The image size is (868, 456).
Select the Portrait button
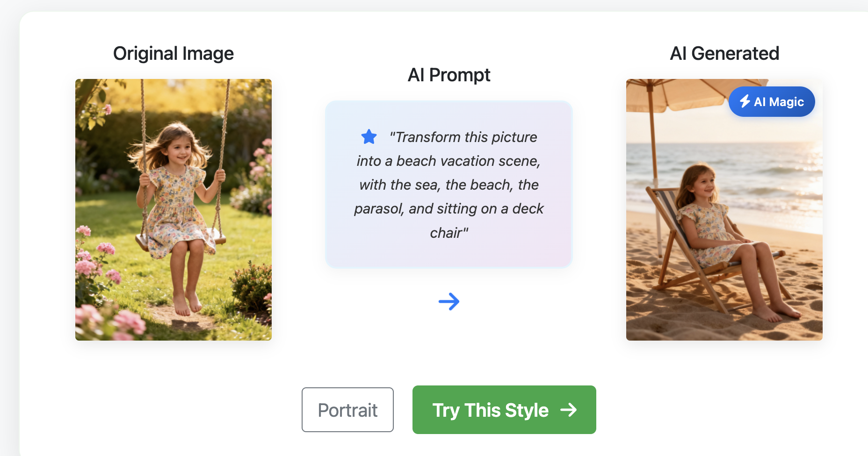[x=347, y=410]
